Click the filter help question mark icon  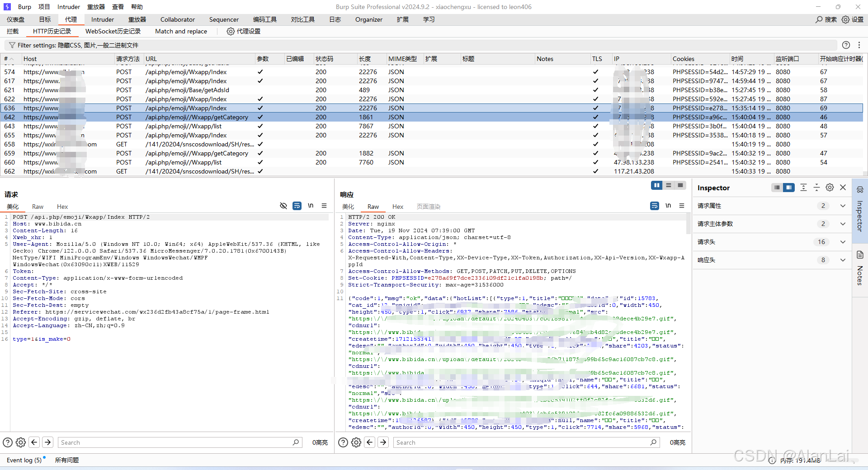846,45
